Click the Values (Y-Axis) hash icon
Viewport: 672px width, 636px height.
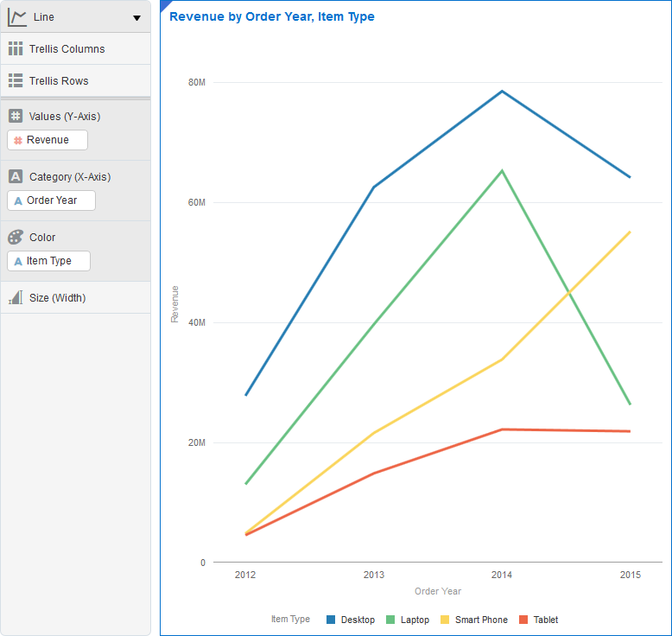click(x=16, y=116)
